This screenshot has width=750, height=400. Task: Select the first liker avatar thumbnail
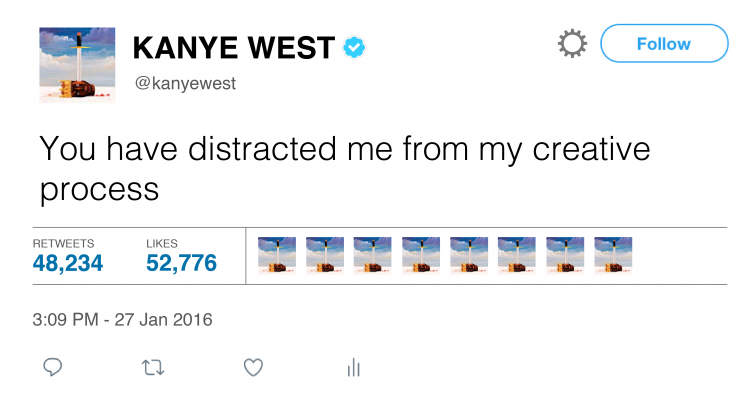tap(277, 256)
